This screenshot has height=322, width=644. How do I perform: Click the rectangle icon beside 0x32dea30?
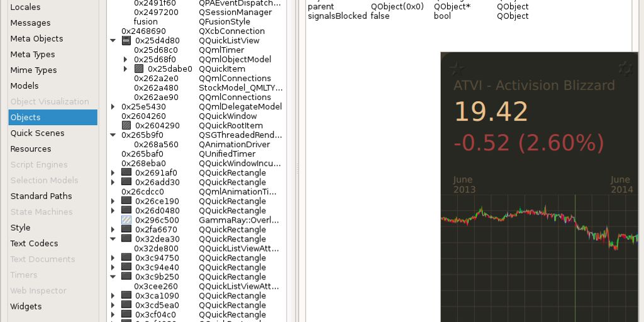click(126, 238)
